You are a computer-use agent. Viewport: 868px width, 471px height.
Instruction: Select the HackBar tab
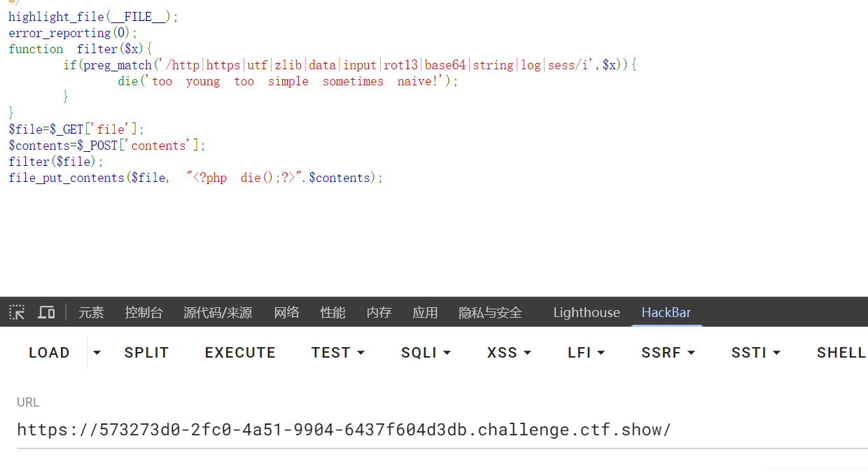[666, 312]
